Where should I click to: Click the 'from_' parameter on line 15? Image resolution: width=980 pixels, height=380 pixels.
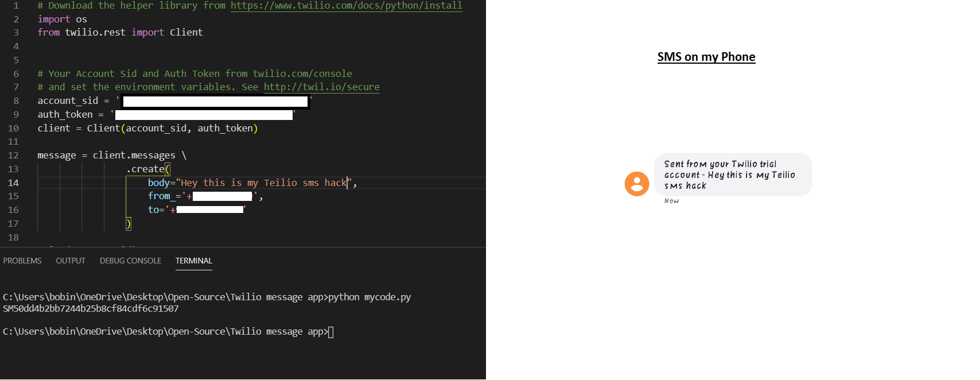point(162,196)
